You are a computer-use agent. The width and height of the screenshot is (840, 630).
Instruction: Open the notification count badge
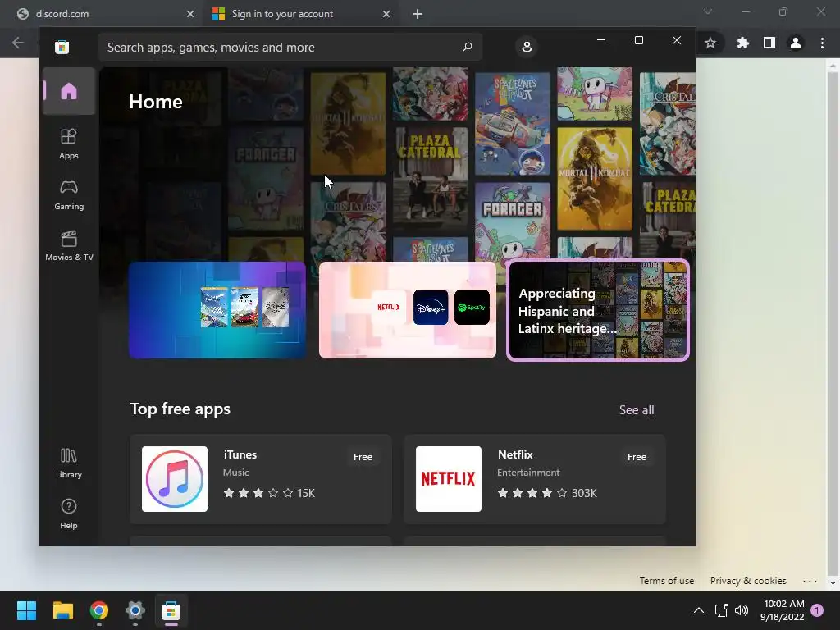pos(817,610)
